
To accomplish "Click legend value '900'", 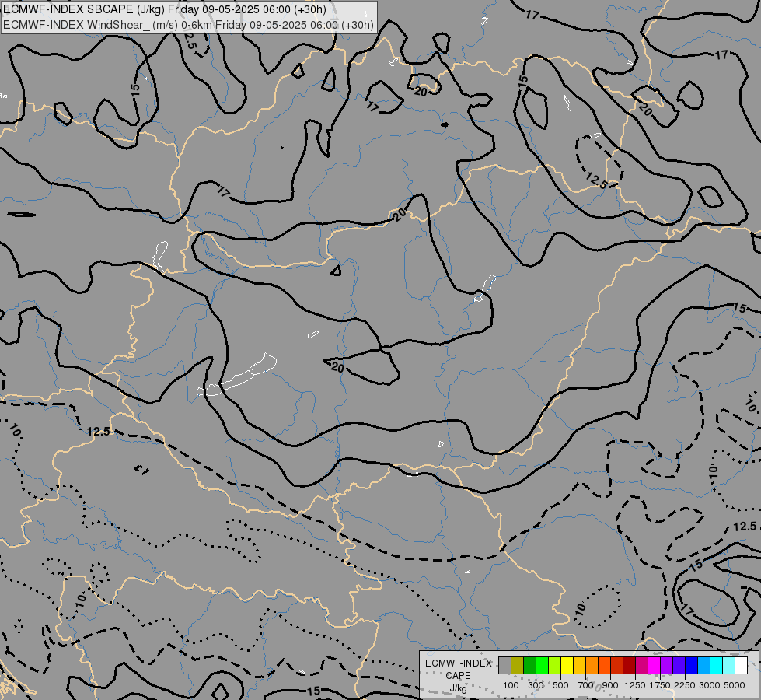I will pyautogui.click(x=610, y=685).
